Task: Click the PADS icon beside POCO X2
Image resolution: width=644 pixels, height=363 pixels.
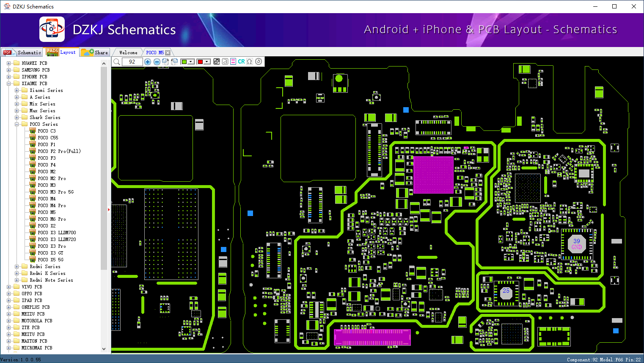Action: click(x=33, y=225)
